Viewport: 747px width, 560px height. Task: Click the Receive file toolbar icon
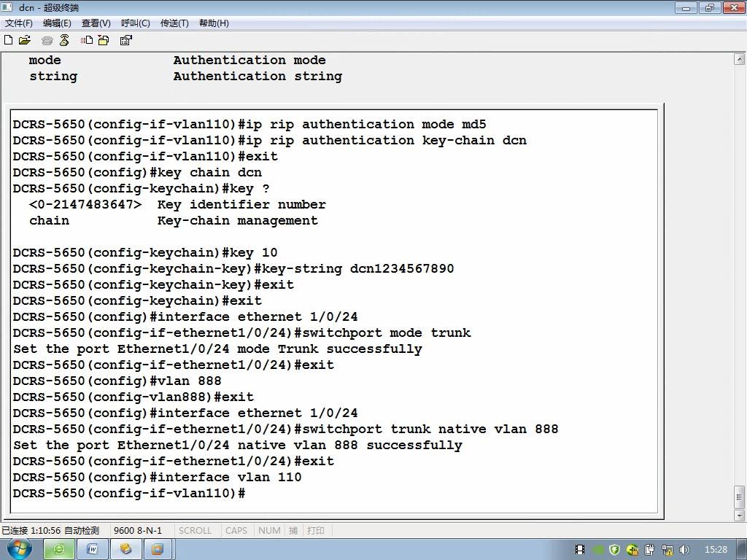104,40
